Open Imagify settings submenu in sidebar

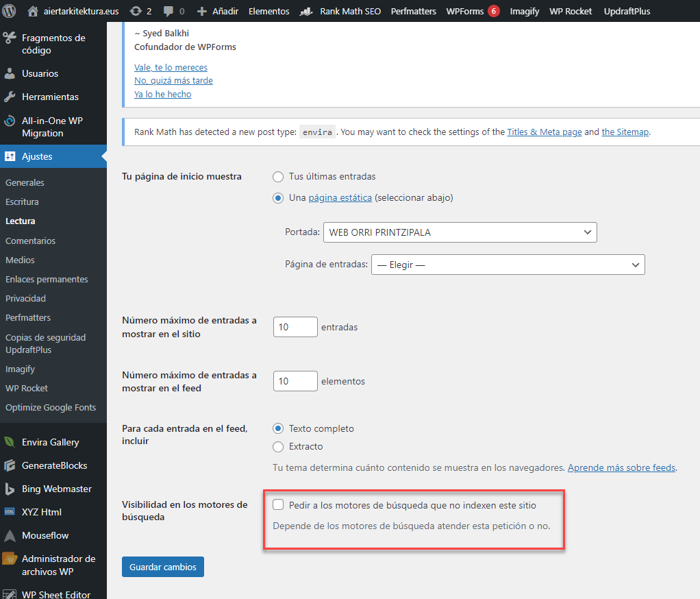[20, 369]
